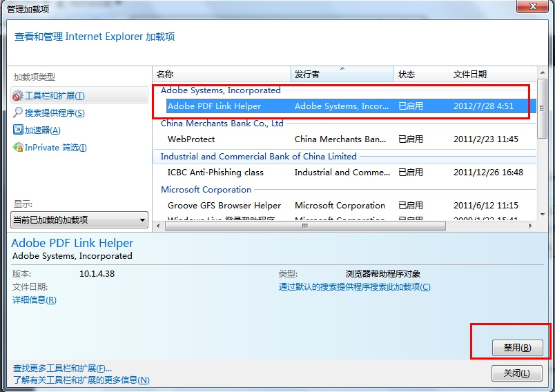Click the horizontal scrollbar right arrow
This screenshot has height=392, width=555.
(530, 226)
